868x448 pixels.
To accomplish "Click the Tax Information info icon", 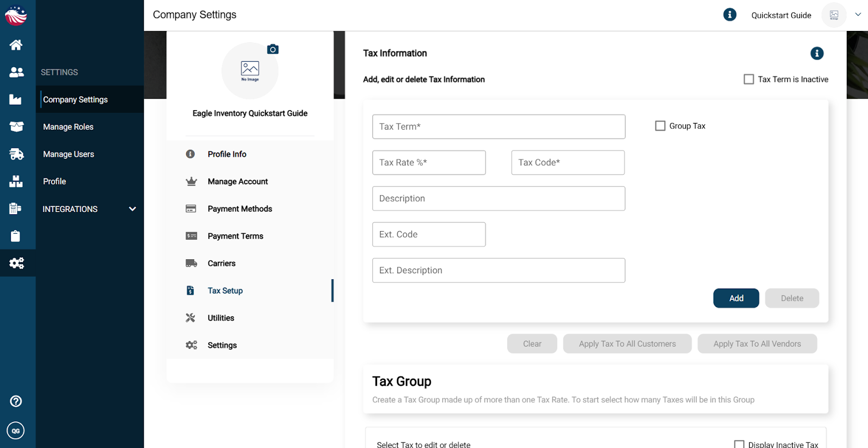I will click(816, 53).
